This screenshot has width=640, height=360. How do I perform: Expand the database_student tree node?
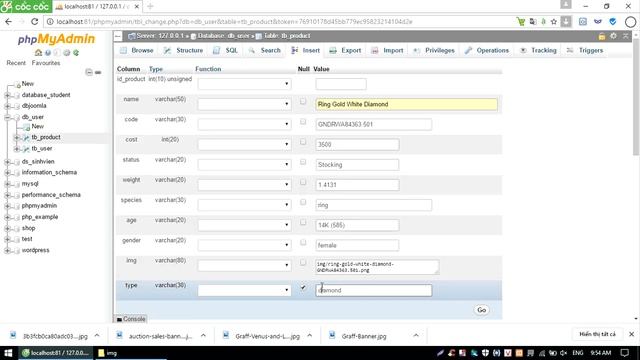click(7, 95)
